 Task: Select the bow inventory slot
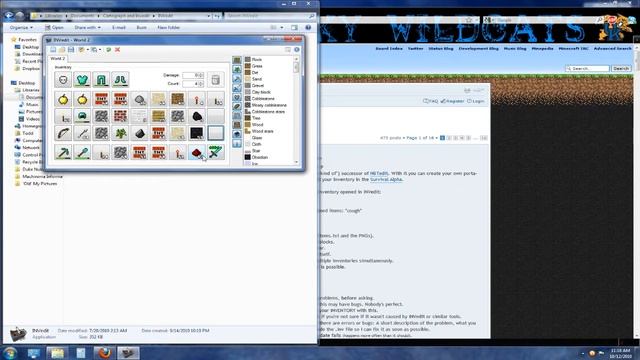point(63,133)
